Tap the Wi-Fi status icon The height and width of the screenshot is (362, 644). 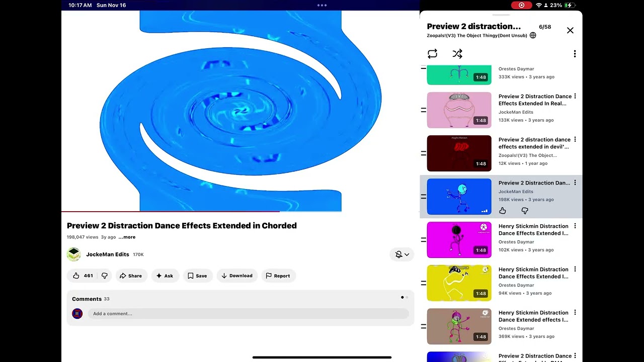pyautogui.click(x=539, y=5)
